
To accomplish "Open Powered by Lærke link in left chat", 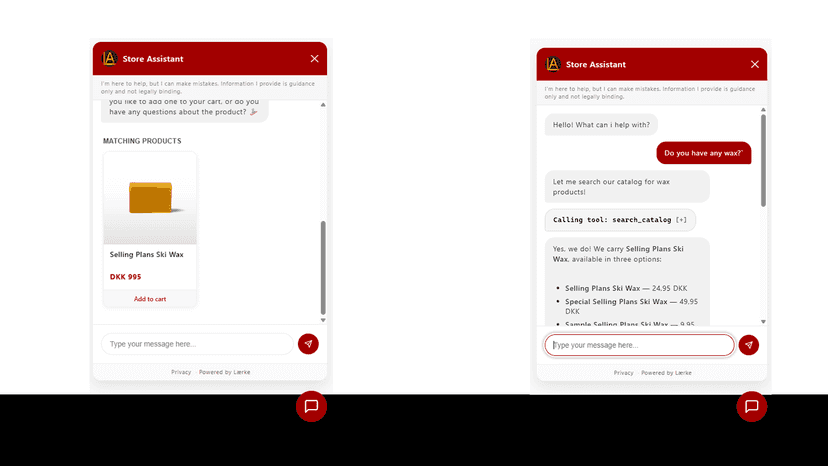I will (x=224, y=372).
